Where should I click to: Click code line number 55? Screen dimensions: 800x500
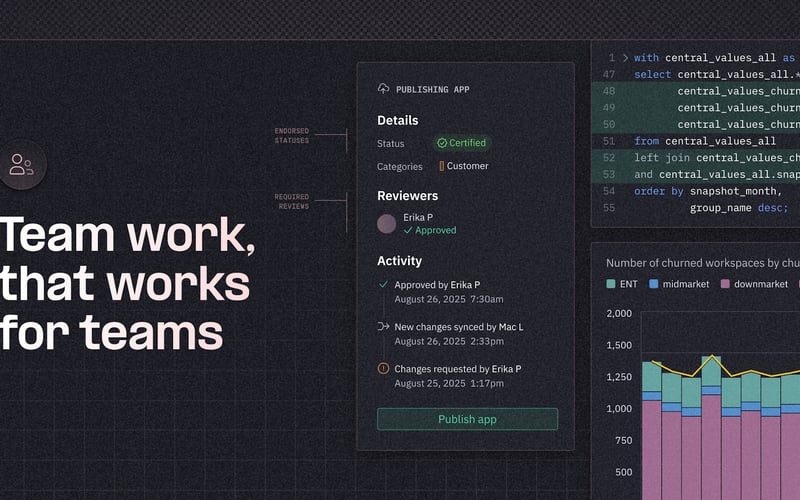[x=609, y=208]
